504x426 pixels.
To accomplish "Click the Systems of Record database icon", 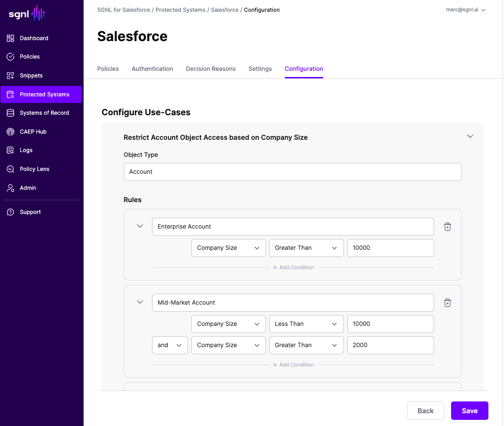I will point(10,113).
